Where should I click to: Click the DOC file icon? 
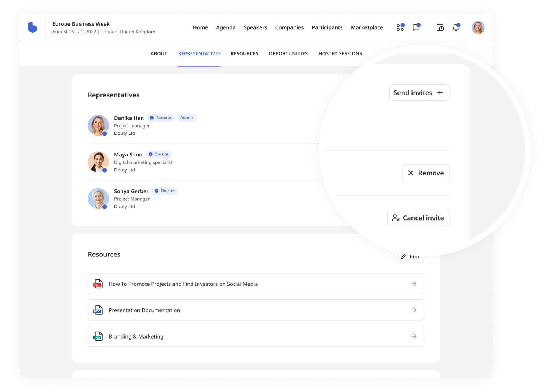pyautogui.click(x=98, y=310)
